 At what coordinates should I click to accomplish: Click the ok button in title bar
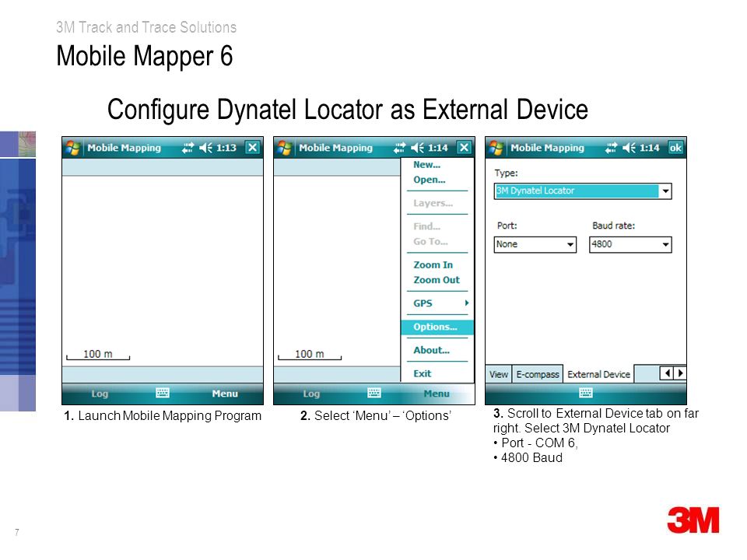[x=675, y=148]
